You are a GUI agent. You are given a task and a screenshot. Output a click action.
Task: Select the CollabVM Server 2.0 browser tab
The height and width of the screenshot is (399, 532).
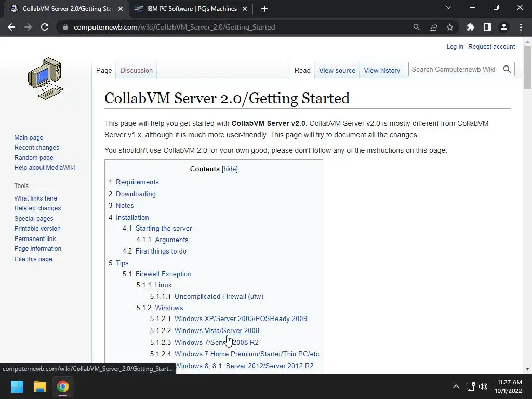coord(67,9)
